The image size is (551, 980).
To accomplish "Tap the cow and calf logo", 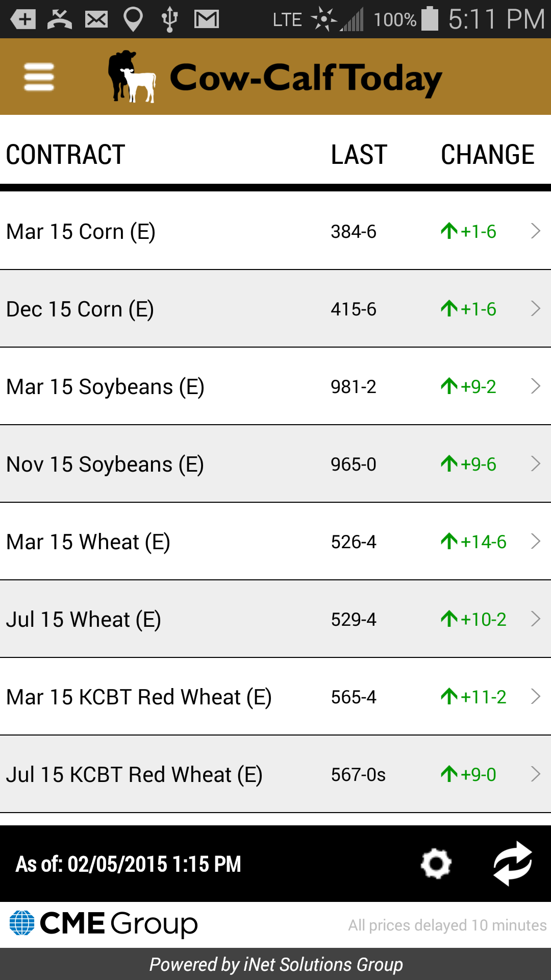I will [x=132, y=77].
